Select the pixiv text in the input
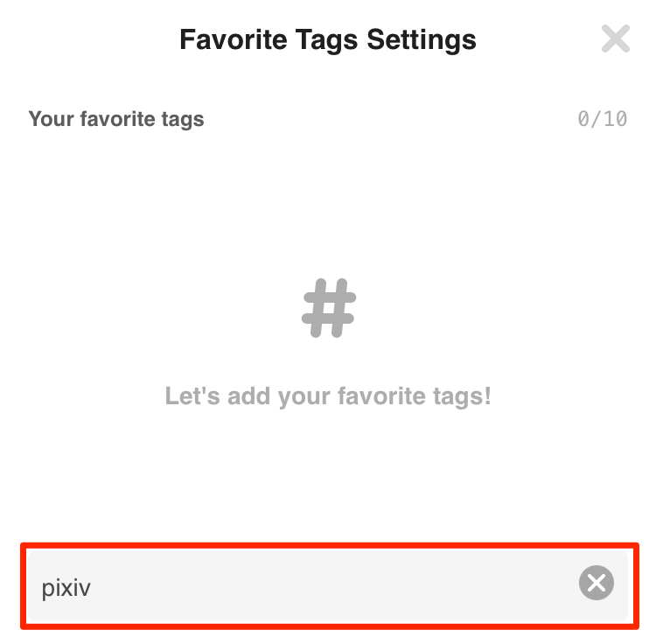This screenshot has width=656, height=644. tap(66, 588)
